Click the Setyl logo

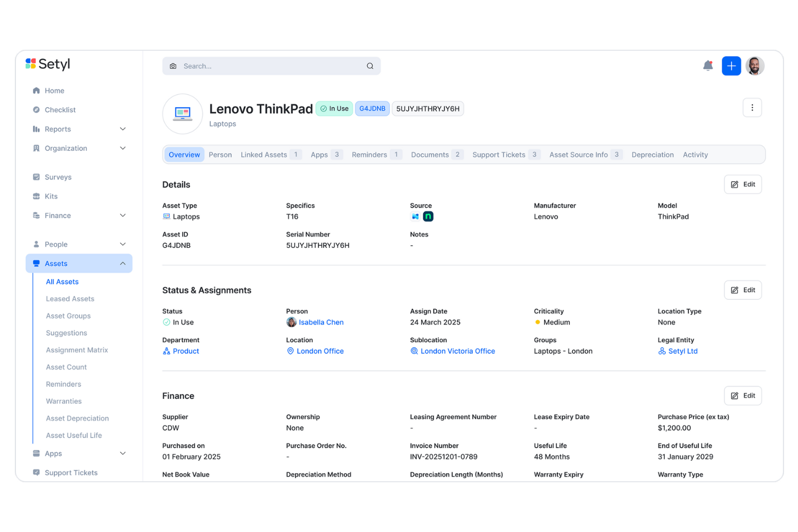pos(47,64)
